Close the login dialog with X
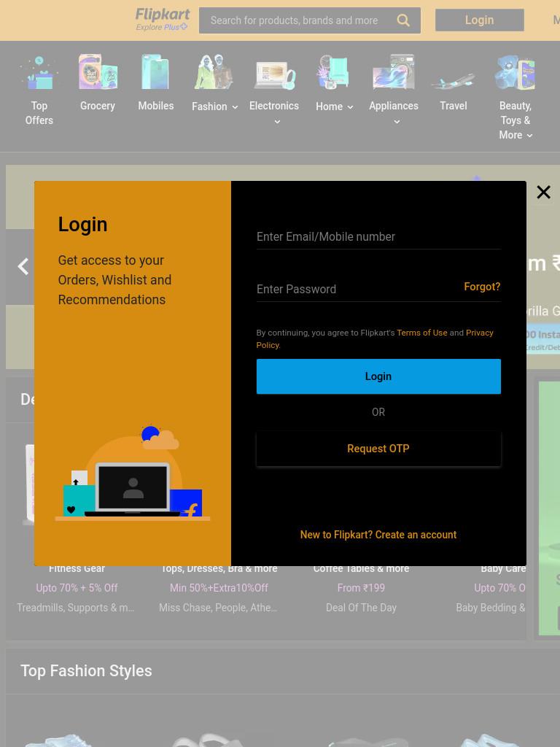 point(543,192)
